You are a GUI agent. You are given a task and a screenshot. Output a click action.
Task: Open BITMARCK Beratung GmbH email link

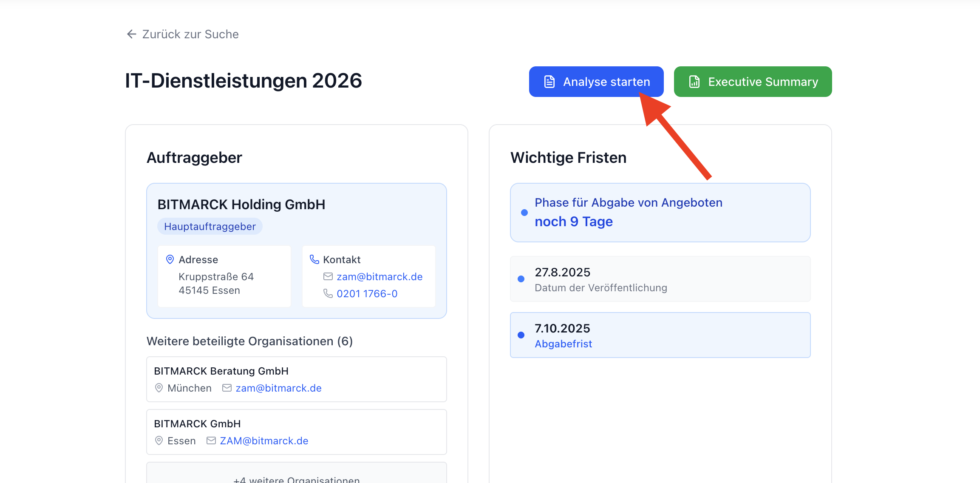tap(278, 388)
